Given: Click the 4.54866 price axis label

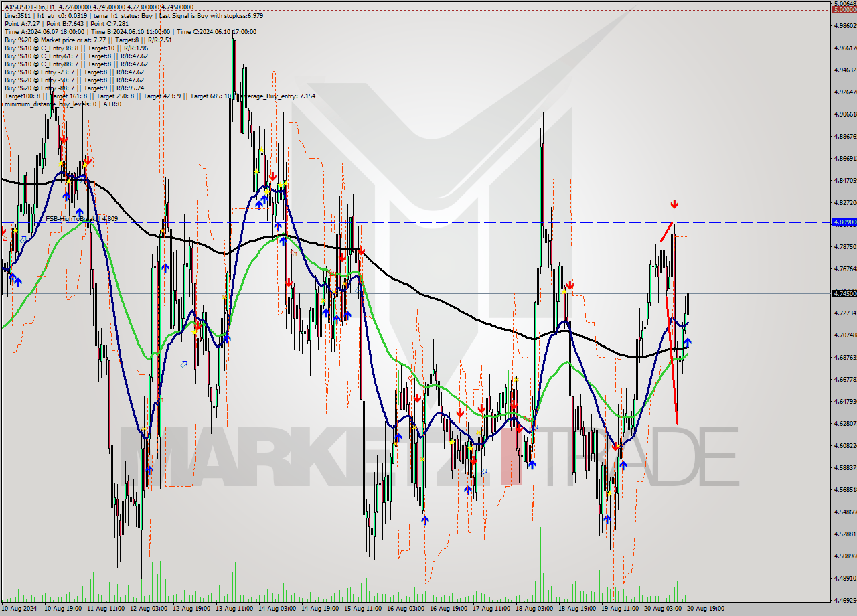Looking at the screenshot, I should point(845,512).
